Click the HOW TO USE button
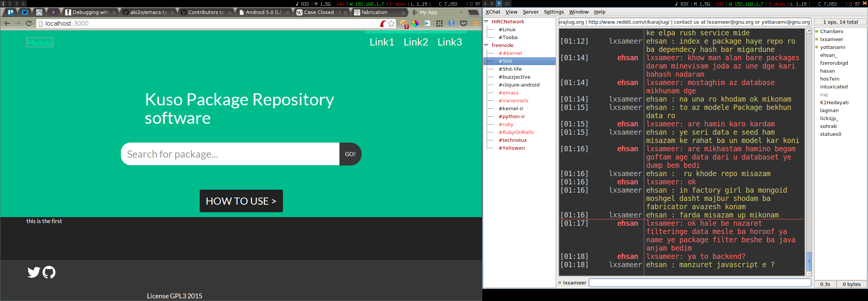The image size is (868, 301). tap(241, 201)
